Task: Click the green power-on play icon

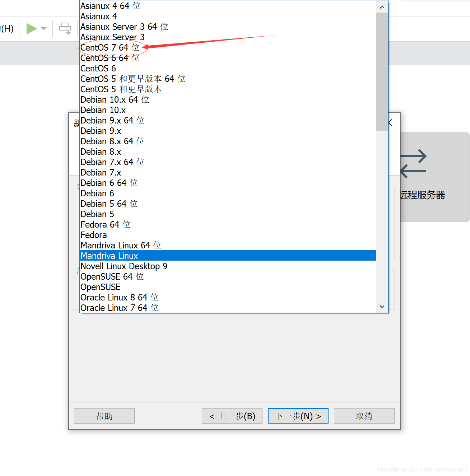Action: (x=32, y=29)
